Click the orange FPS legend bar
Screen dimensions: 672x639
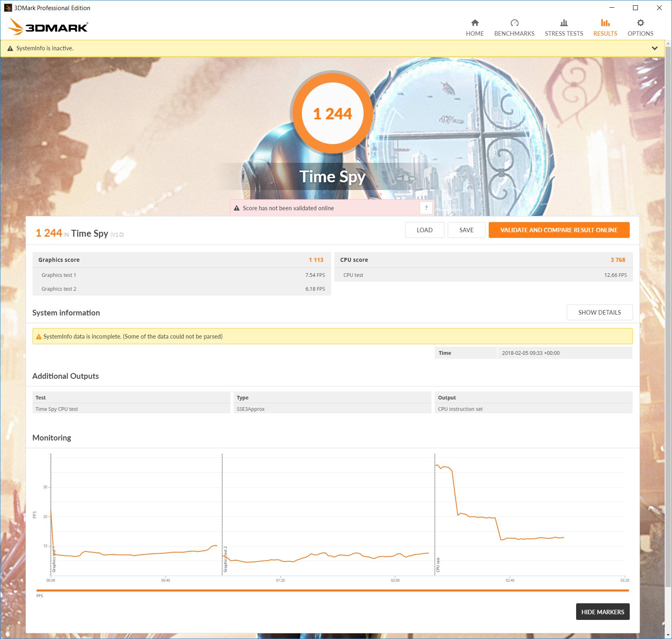click(x=332, y=591)
